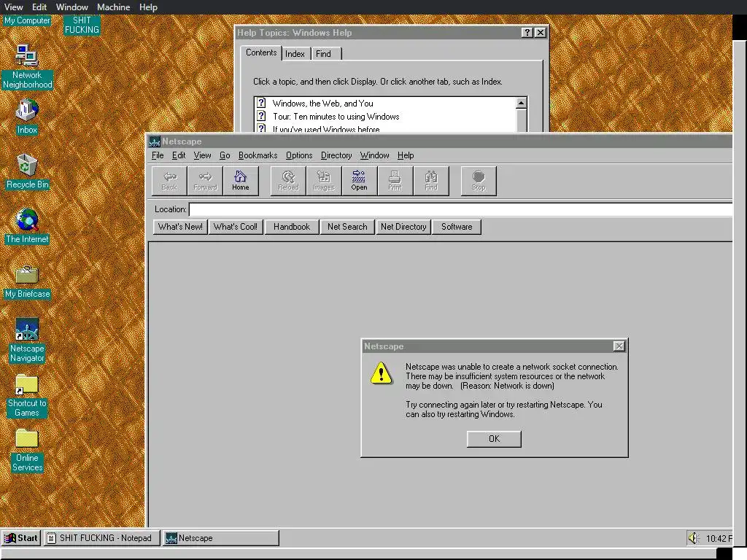The width and height of the screenshot is (747, 560).
Task: Click the Net Directory button
Action: pyautogui.click(x=403, y=227)
